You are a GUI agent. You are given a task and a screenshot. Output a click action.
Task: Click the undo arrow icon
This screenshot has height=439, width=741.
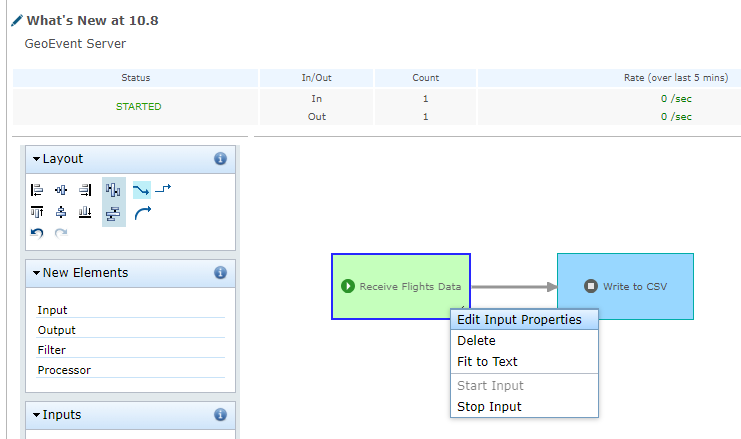coord(37,233)
